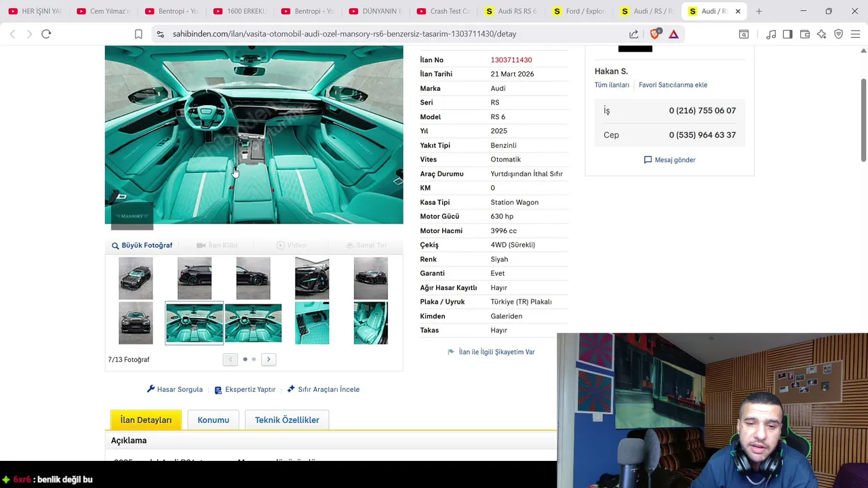Select teal seats thumbnail
Viewport: 868px width, 488px height.
[x=371, y=323]
